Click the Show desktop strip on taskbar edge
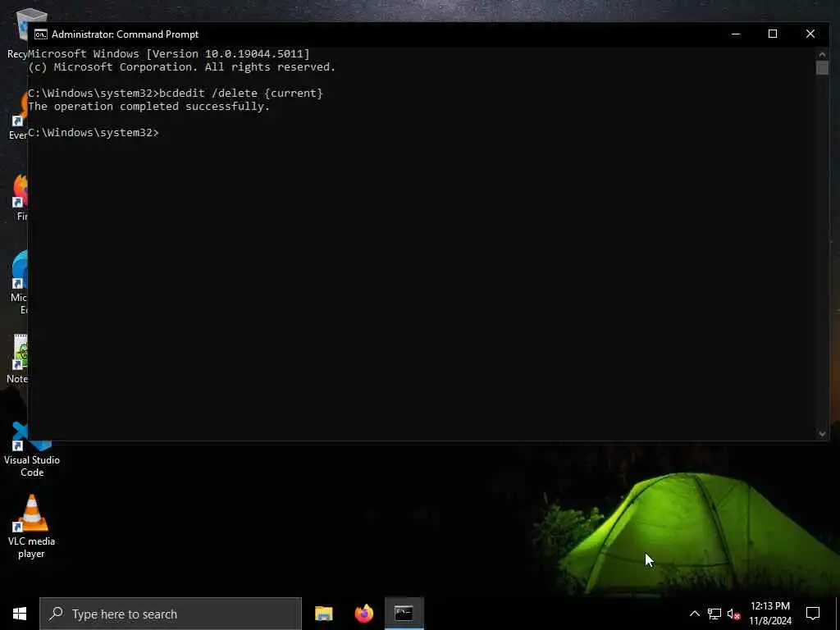Image resolution: width=840 pixels, height=630 pixels. pos(838,614)
